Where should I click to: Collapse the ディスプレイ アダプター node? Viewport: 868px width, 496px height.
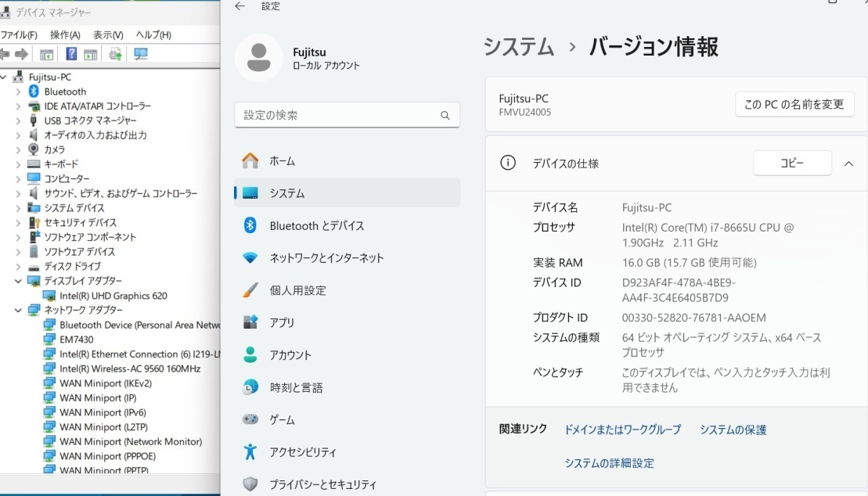click(18, 281)
